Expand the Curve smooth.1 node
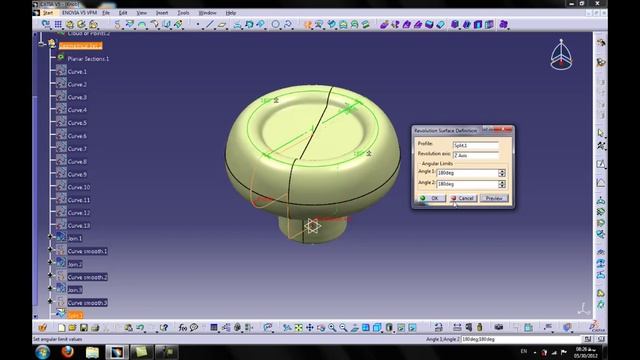Image resolution: width=640 pixels, height=360 pixels. click(x=50, y=249)
